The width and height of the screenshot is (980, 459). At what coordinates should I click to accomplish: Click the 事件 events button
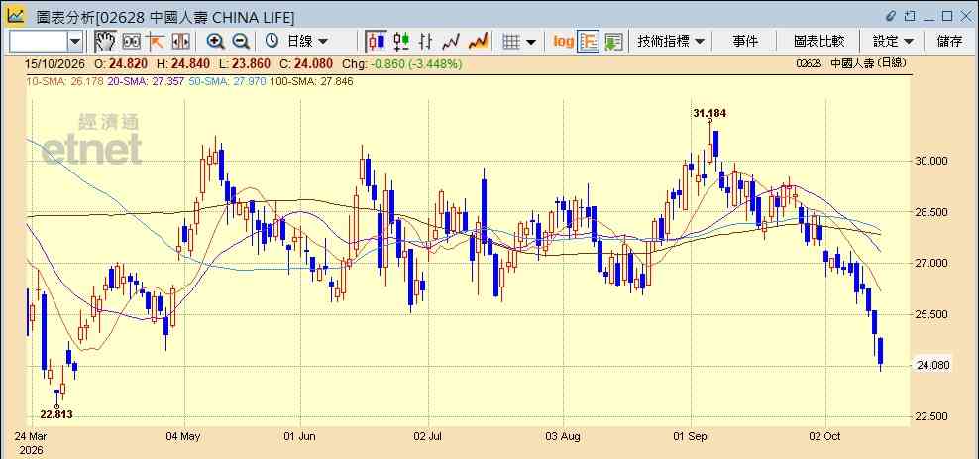(745, 42)
